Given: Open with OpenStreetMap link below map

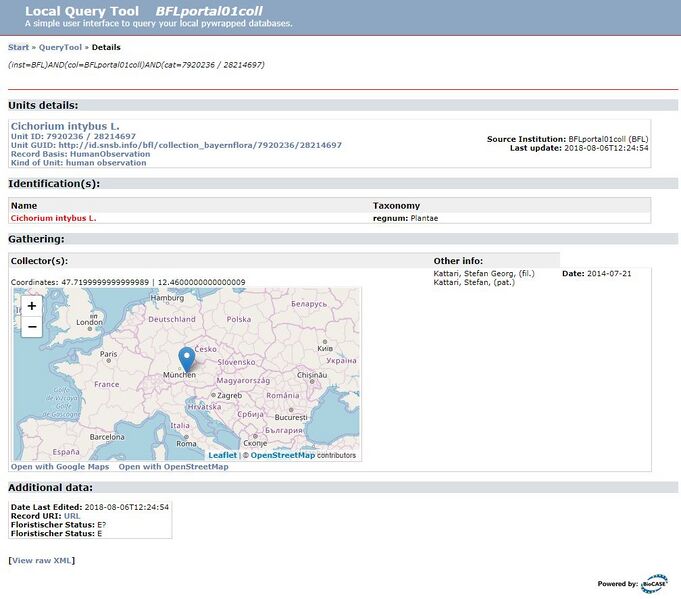Looking at the screenshot, I should pyautogui.click(x=173, y=467).
